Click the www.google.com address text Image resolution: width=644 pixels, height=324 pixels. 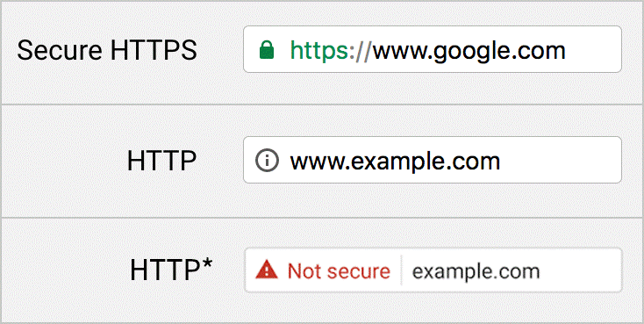[x=469, y=50]
